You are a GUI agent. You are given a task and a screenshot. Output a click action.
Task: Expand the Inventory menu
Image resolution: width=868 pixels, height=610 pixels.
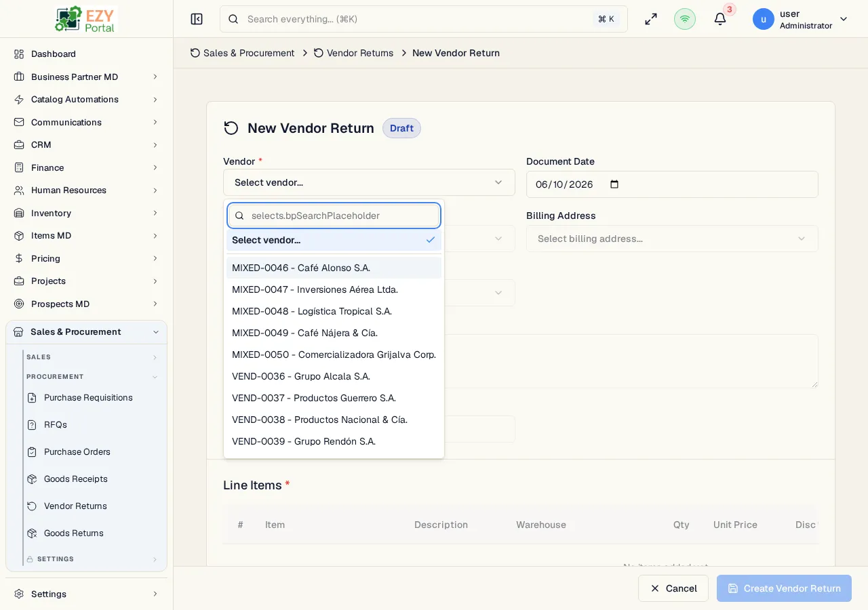pyautogui.click(x=155, y=213)
